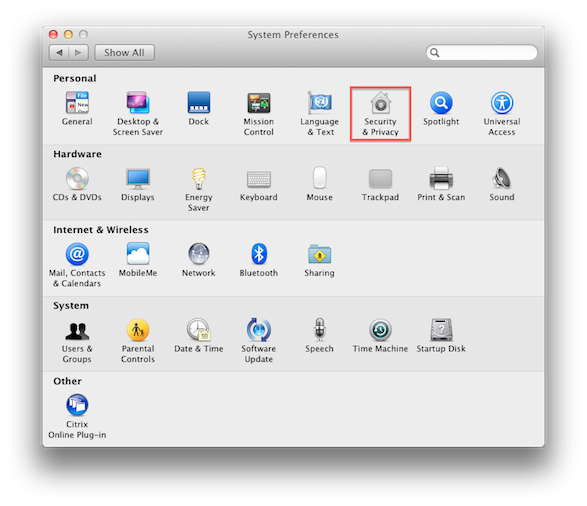This screenshot has height=506, width=587.
Task: Open Mission Control settings
Action: [259, 114]
